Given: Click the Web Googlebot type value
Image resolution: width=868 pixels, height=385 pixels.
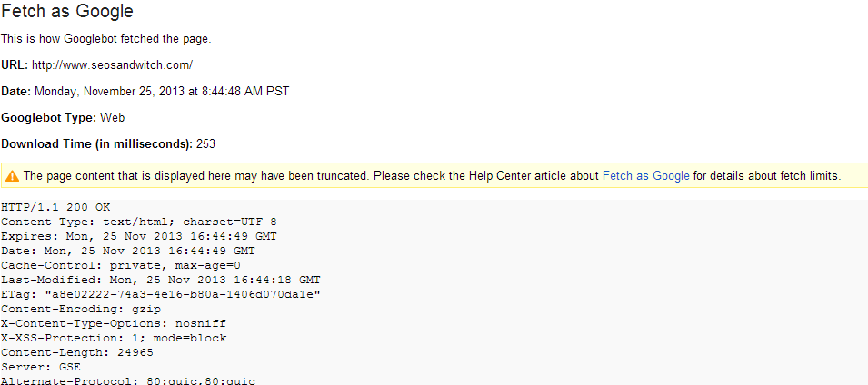Looking at the screenshot, I should coord(113,117).
